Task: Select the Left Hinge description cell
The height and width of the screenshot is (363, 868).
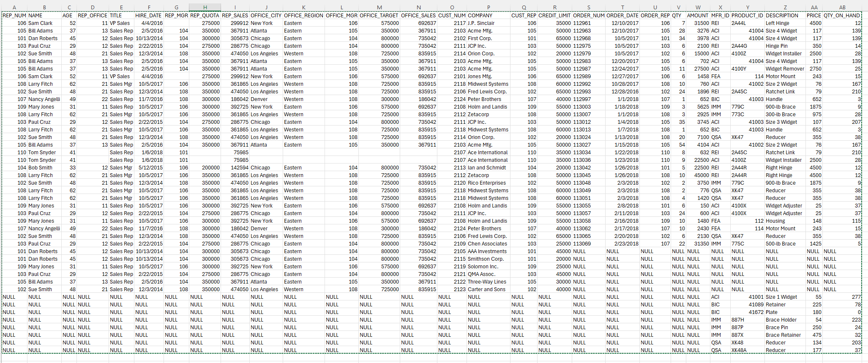Action: tap(785, 23)
